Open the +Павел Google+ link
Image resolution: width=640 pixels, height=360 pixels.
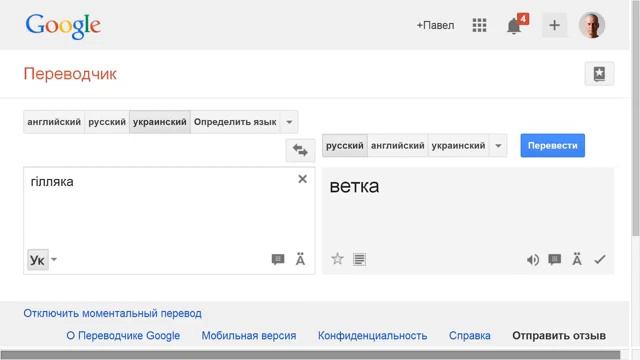click(435, 25)
